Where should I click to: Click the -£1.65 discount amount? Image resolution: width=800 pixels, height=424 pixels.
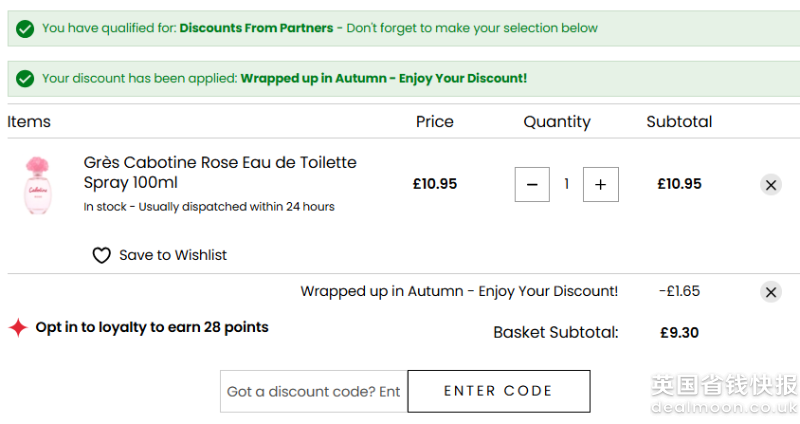pyautogui.click(x=679, y=292)
